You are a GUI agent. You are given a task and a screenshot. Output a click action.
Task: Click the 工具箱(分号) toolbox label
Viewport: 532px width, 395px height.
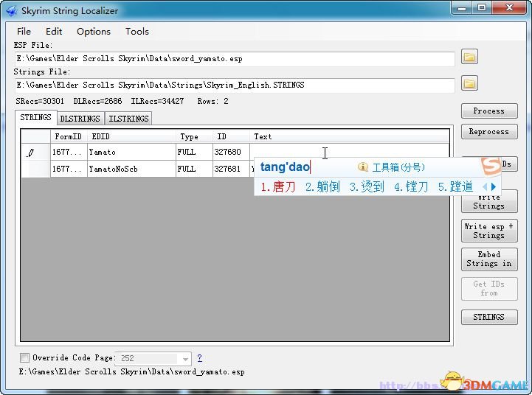(398, 167)
